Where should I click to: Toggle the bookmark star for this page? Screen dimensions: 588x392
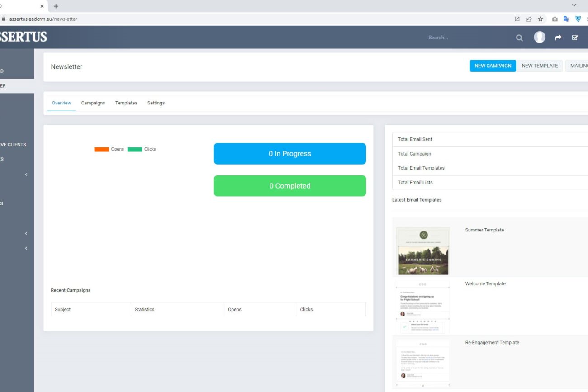pos(540,19)
